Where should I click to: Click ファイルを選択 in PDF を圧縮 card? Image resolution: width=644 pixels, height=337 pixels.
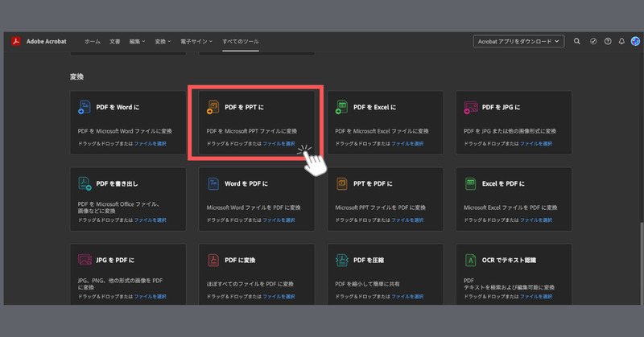[x=407, y=296]
